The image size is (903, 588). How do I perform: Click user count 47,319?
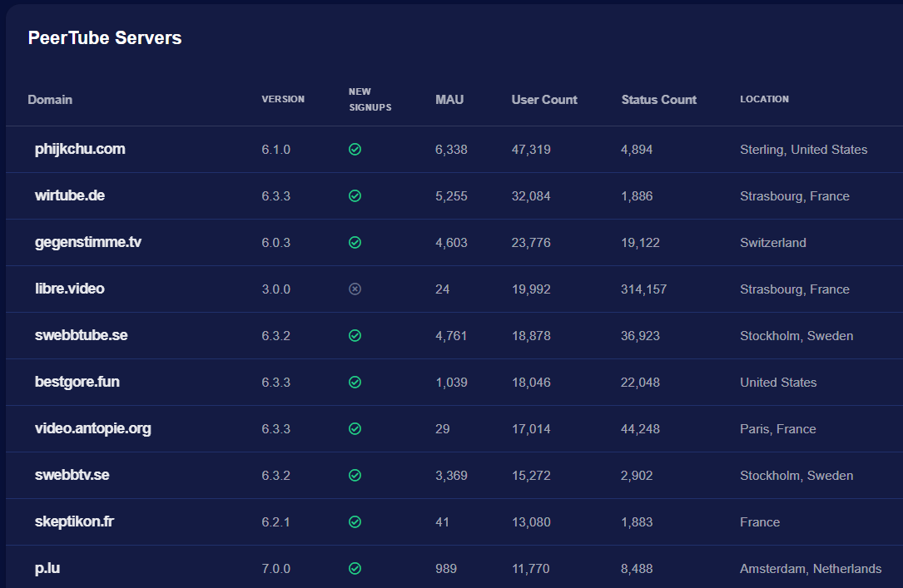531,150
